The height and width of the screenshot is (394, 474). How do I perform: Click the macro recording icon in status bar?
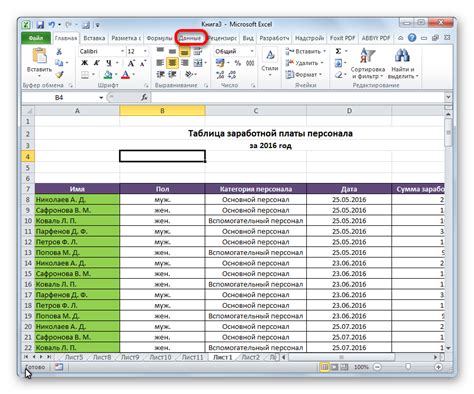pyautogui.click(x=59, y=367)
